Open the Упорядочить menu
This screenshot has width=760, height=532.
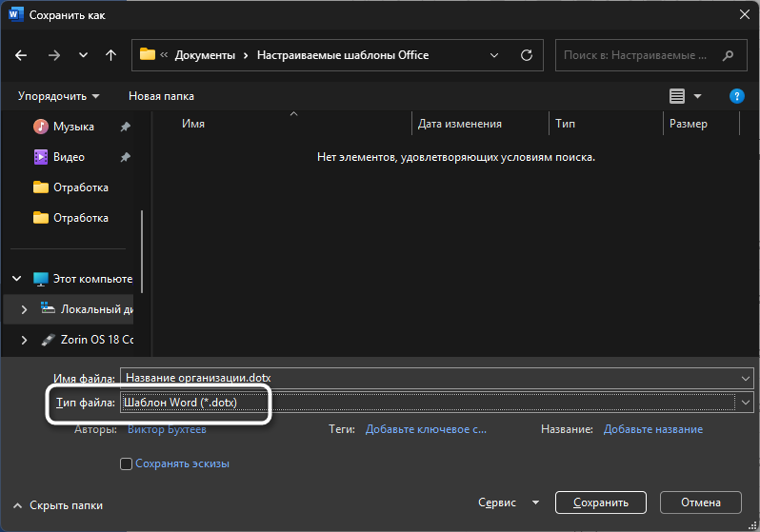pos(58,96)
